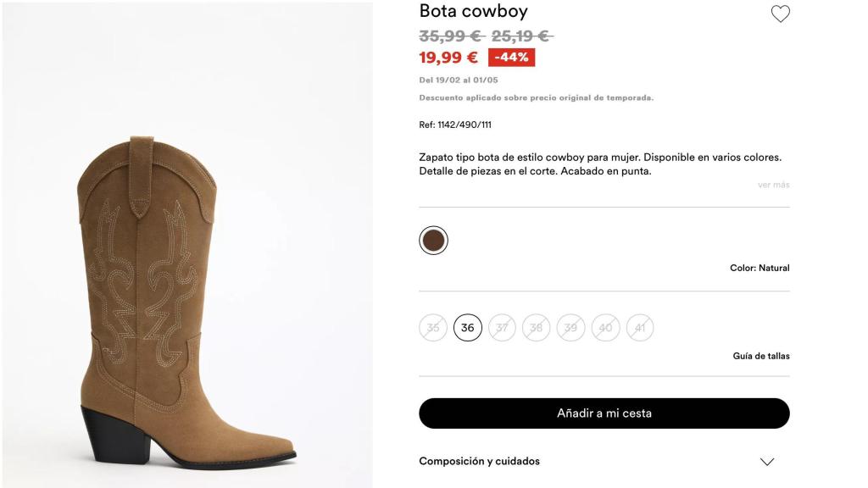Select the brown Natural color swatch
Viewport: 868px width, 488px height.
433,240
